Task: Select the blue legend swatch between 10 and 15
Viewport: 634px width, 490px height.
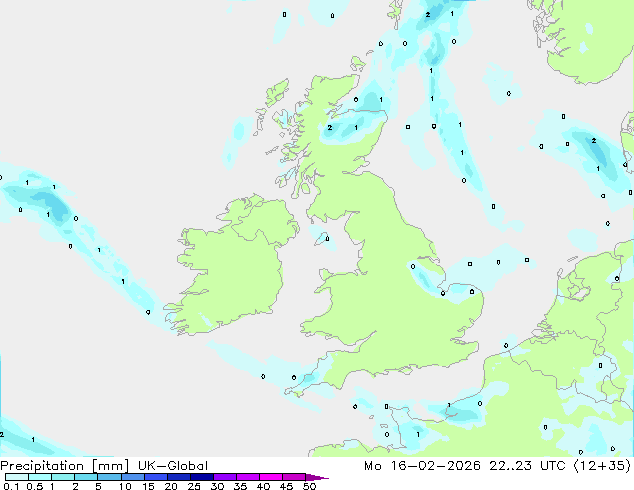Action: tap(132, 477)
